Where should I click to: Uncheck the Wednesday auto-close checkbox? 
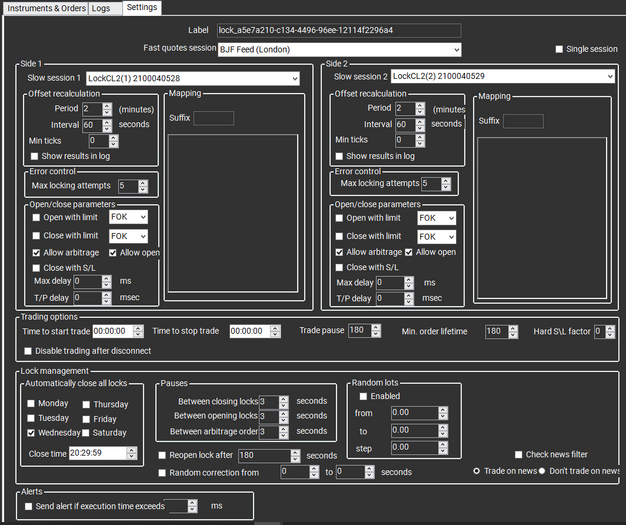(32, 433)
